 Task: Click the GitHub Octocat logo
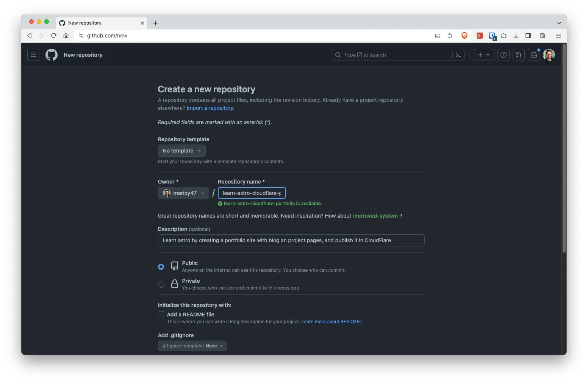point(52,55)
